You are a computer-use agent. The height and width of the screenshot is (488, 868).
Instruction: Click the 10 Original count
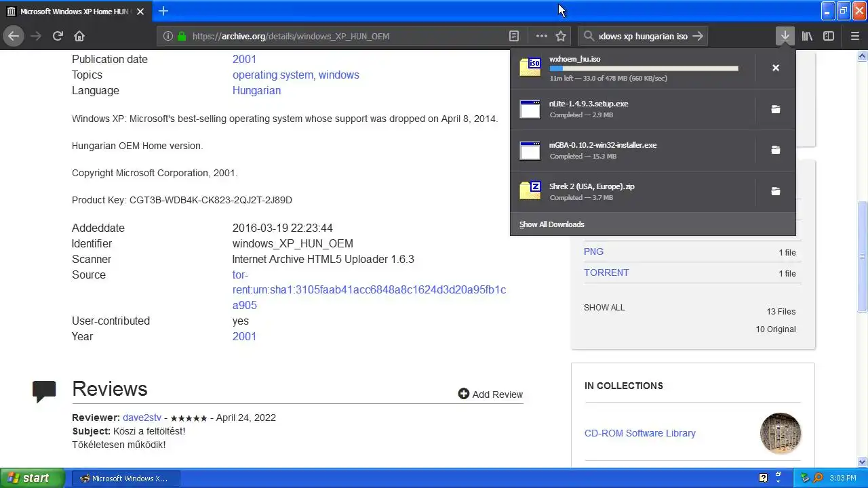pyautogui.click(x=776, y=329)
